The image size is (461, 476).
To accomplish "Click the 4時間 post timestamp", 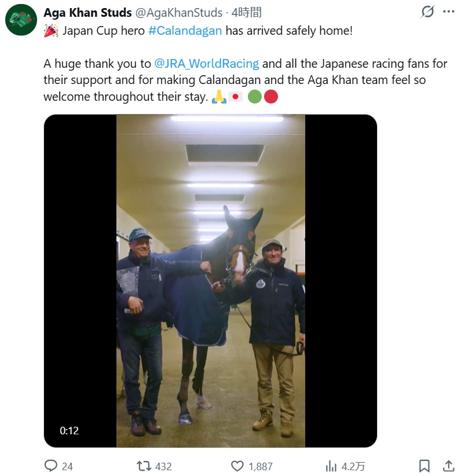I will (246, 12).
